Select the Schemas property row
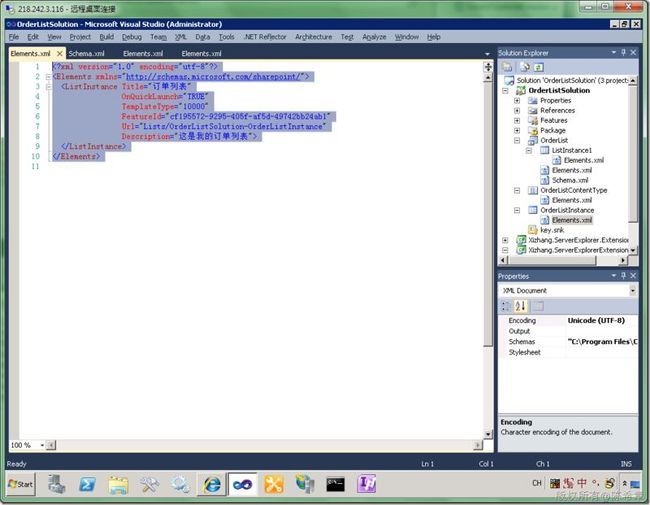 pos(569,342)
